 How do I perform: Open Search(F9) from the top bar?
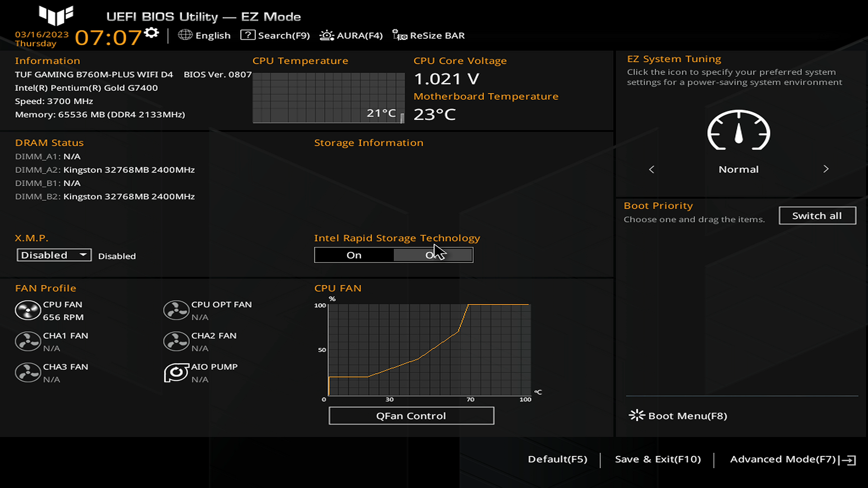point(275,35)
